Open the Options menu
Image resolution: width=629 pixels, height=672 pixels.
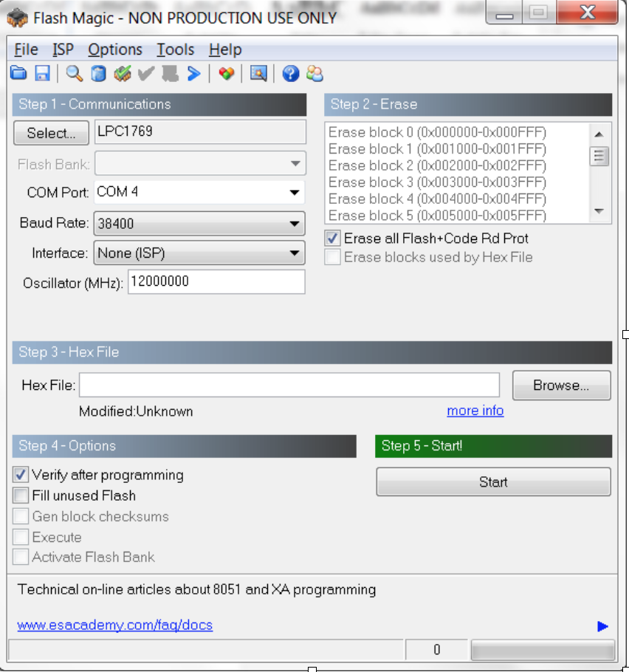(x=115, y=49)
